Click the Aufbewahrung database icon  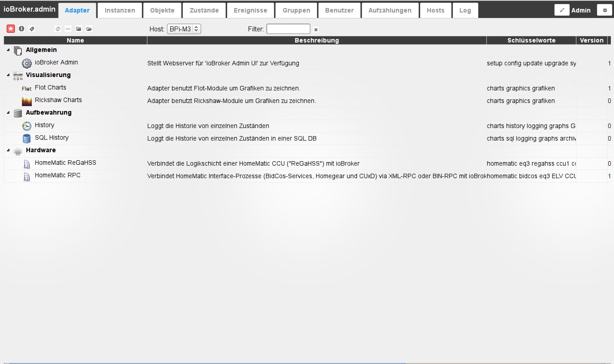[18, 113]
